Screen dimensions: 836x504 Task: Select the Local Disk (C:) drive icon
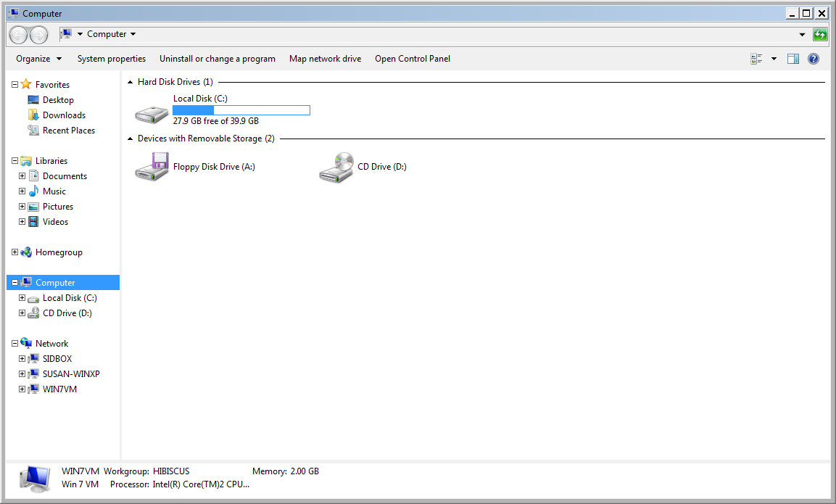(152, 114)
